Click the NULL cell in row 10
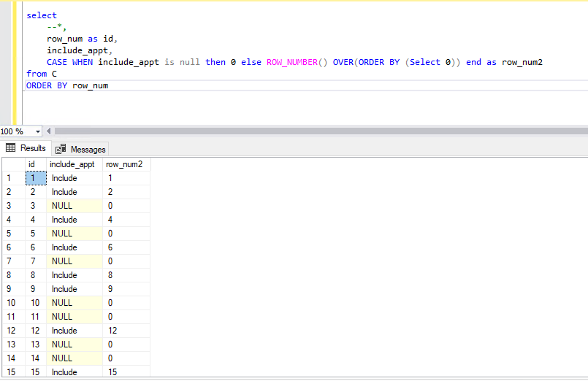This screenshot has height=381, width=588. coord(75,303)
